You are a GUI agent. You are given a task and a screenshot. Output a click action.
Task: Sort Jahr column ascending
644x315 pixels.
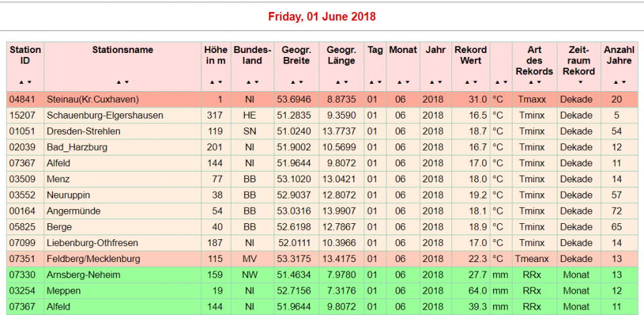pos(431,82)
